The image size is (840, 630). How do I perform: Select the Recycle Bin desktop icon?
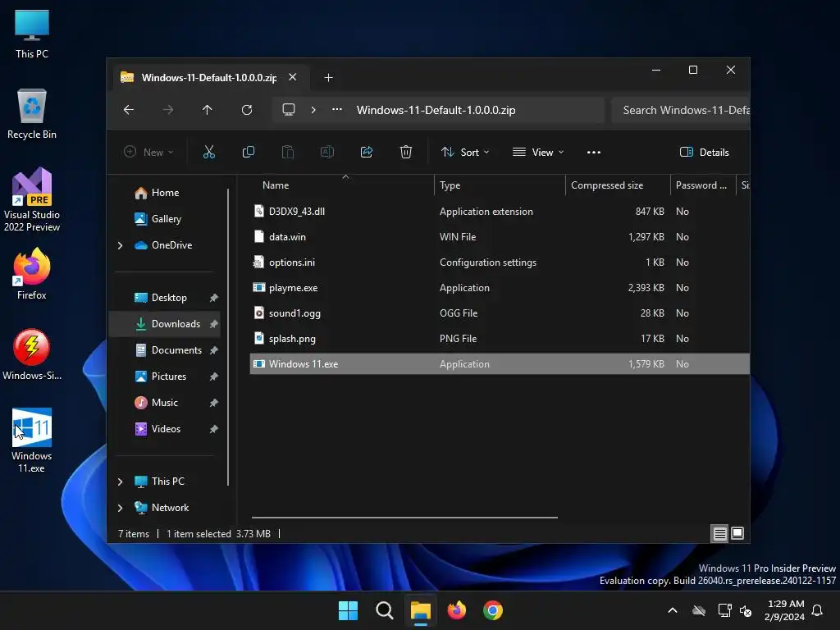pos(32,114)
